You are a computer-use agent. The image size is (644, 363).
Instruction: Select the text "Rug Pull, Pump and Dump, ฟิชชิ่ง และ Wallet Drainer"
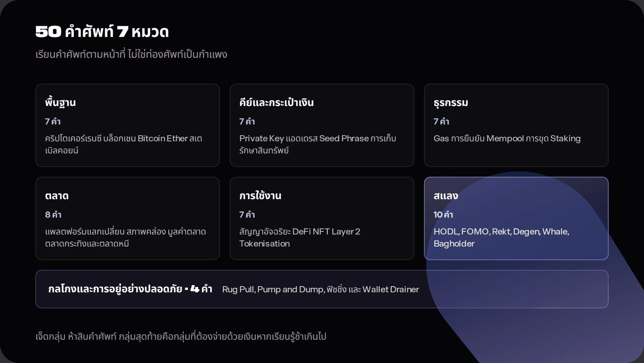coord(320,289)
